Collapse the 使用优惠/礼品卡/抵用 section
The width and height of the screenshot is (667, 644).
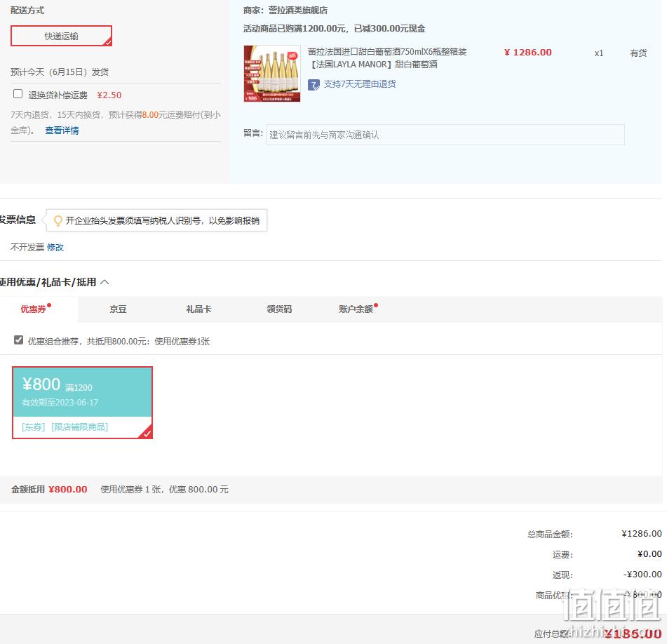point(105,282)
